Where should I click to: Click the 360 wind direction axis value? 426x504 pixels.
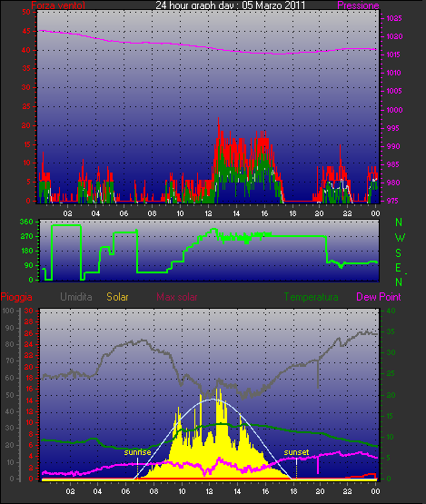click(26, 222)
